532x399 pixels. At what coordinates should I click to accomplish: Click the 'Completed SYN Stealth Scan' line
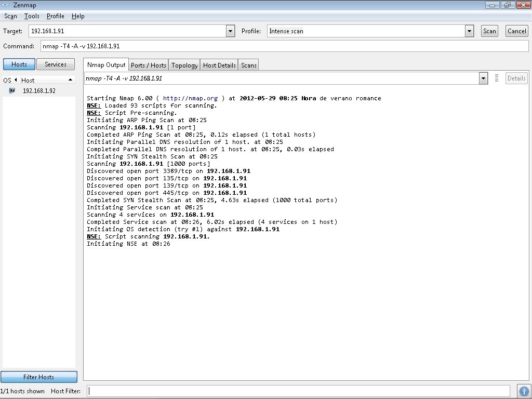pyautogui.click(x=212, y=200)
